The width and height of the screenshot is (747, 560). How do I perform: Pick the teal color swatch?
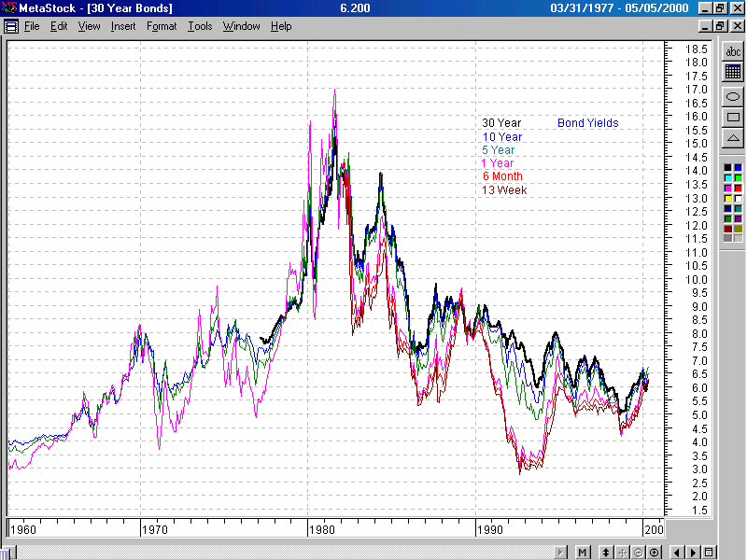click(738, 208)
